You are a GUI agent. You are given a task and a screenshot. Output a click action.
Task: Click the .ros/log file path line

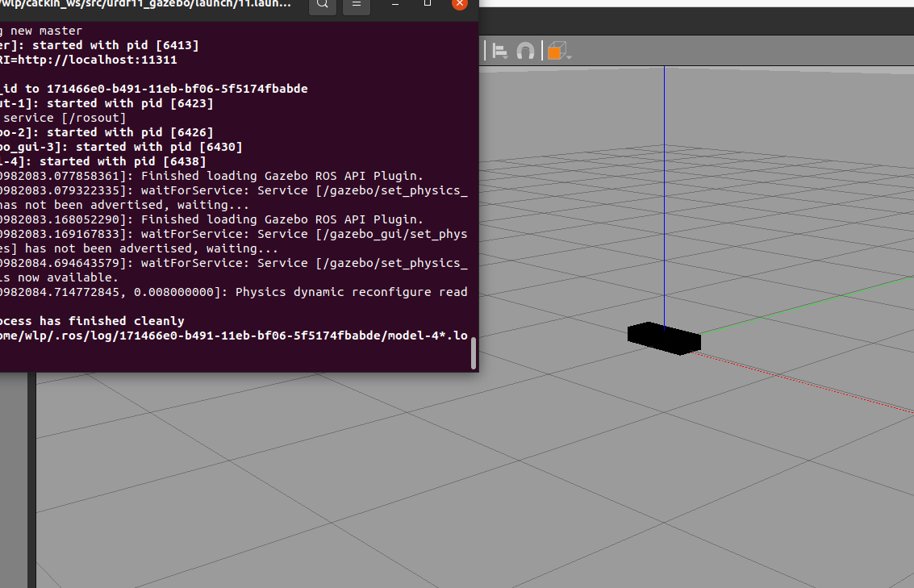pyautogui.click(x=234, y=336)
